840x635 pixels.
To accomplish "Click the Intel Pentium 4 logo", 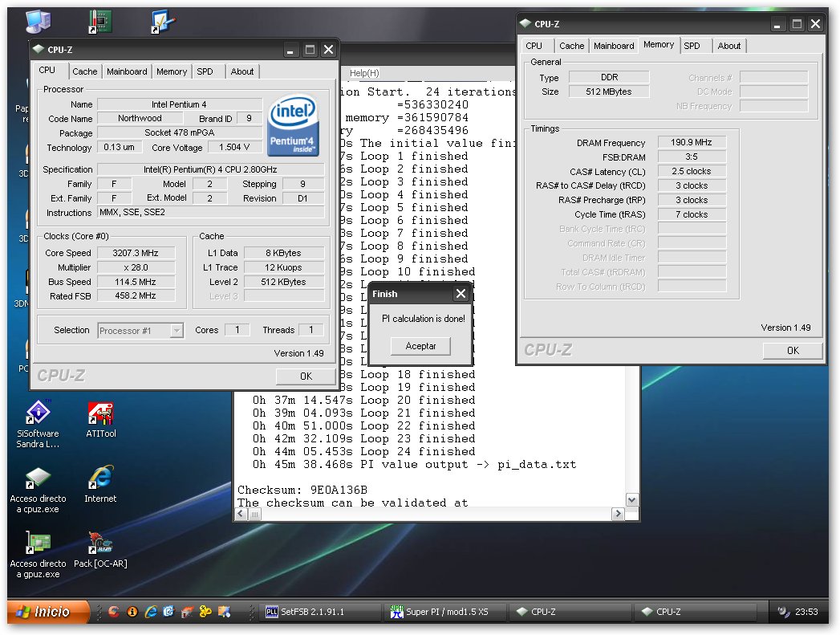I will pos(293,125).
